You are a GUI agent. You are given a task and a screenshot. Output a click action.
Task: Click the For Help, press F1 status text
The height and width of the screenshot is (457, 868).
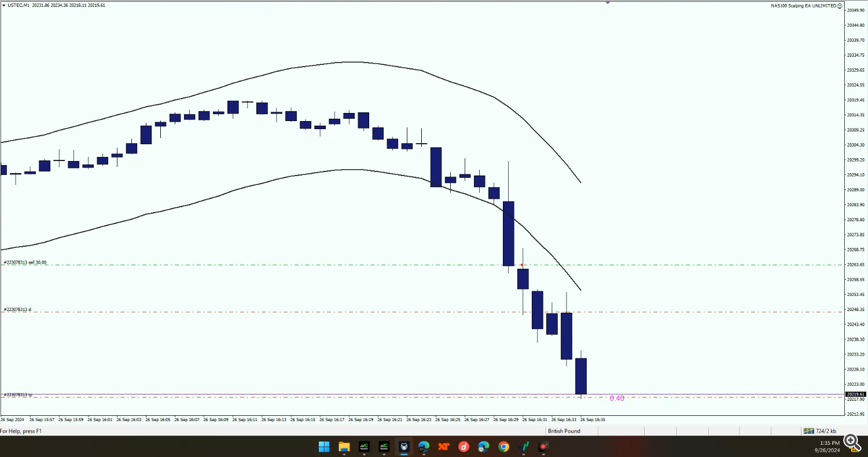click(21, 431)
